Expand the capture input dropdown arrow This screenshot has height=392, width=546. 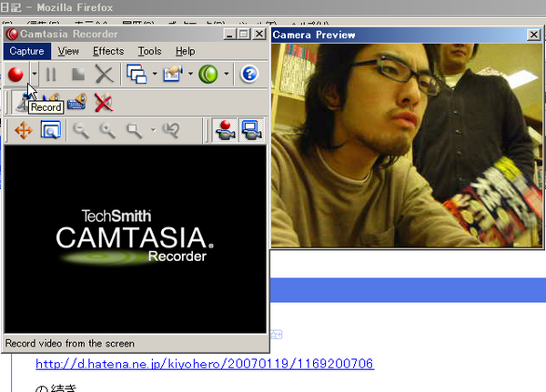(155, 74)
